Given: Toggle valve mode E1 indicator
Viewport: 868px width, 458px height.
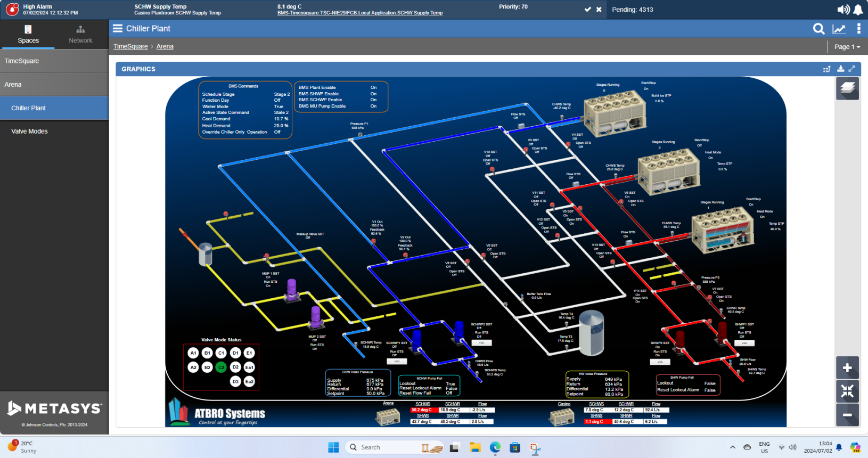Looking at the screenshot, I should (x=249, y=353).
